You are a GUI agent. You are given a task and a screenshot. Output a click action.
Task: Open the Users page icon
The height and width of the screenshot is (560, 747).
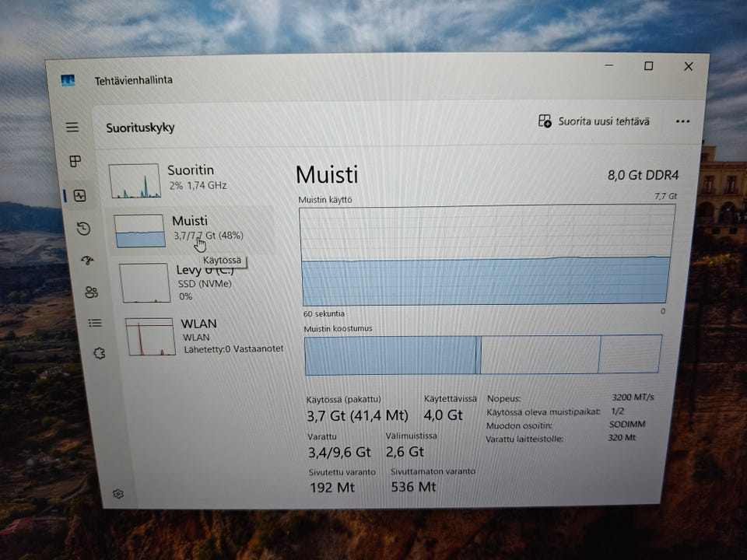(91, 292)
